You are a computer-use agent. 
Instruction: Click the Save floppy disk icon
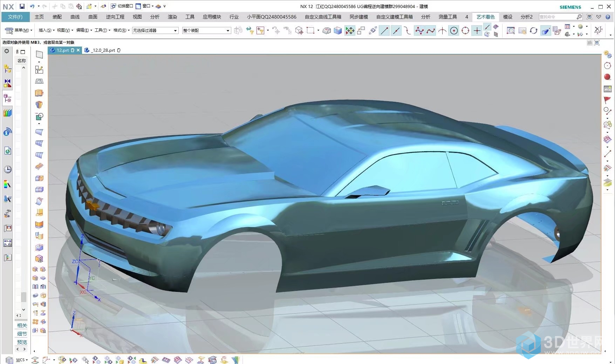pos(22,6)
